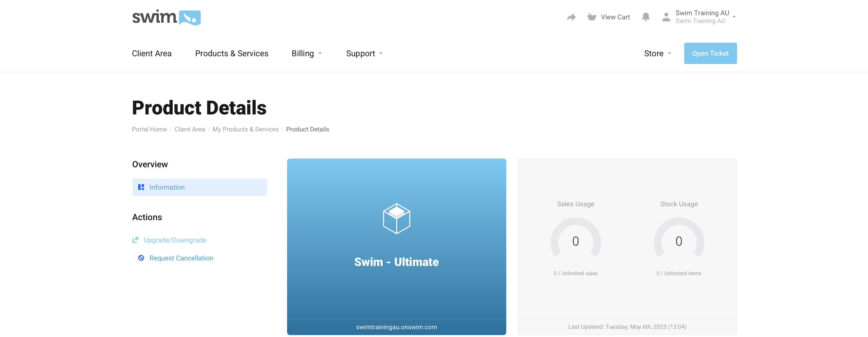The width and height of the screenshot is (868, 337).
Task: Click the Product Details breadcrumb text
Action: [x=308, y=129]
